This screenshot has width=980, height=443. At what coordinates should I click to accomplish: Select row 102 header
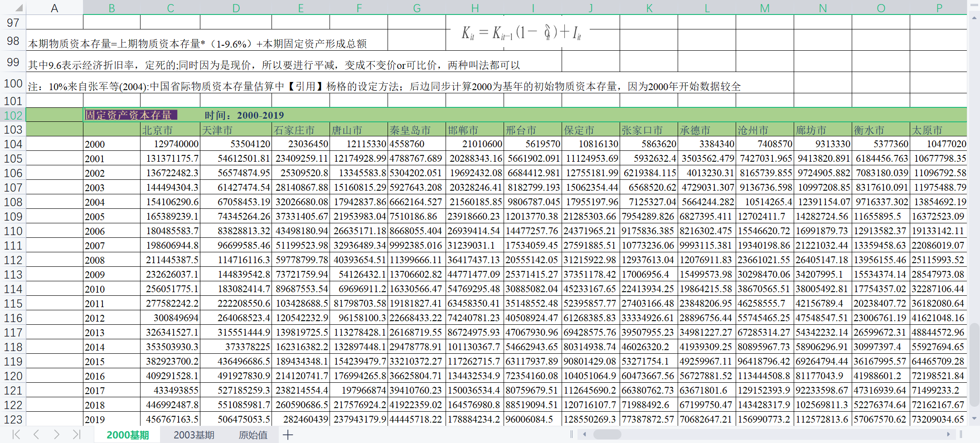[13, 115]
